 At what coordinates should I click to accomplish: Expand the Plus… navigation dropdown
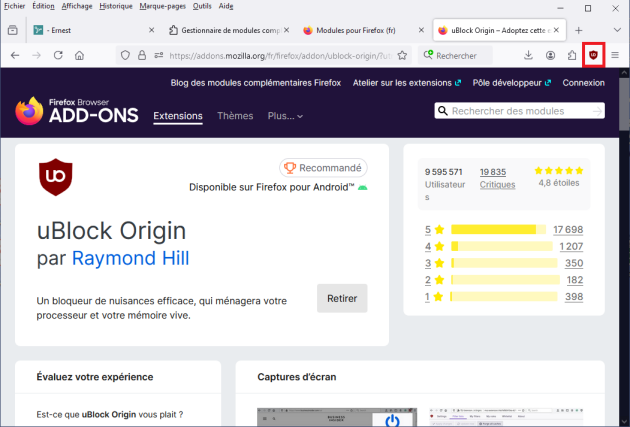pyautogui.click(x=285, y=116)
